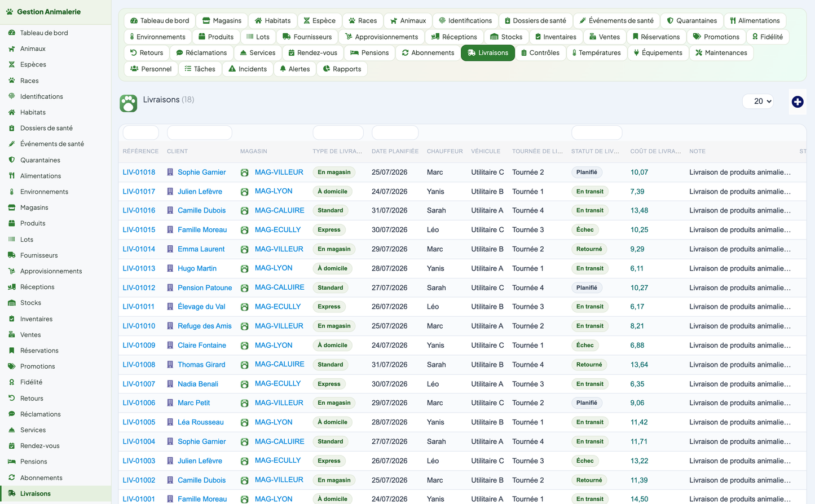Click the Incidents warning triangle icon
This screenshot has height=504, width=815.
tap(232, 69)
